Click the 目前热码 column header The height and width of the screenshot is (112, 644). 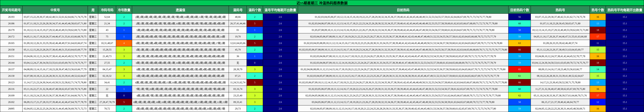click(x=403, y=10)
